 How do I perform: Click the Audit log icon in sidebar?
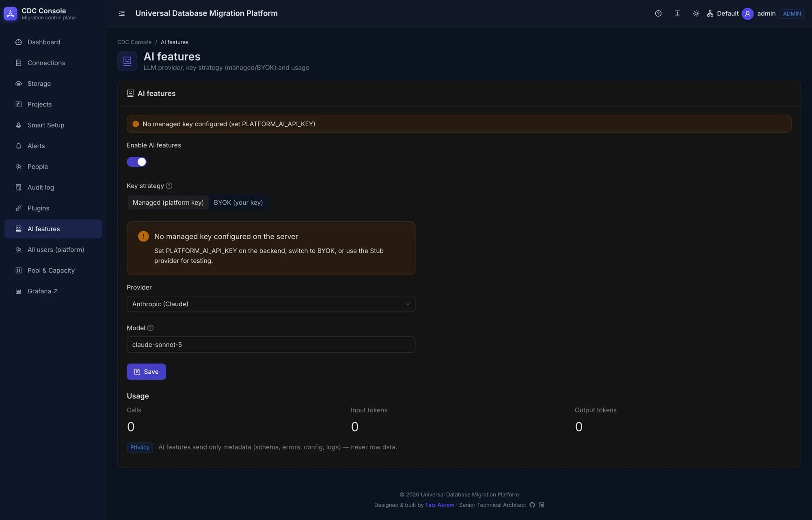click(18, 187)
